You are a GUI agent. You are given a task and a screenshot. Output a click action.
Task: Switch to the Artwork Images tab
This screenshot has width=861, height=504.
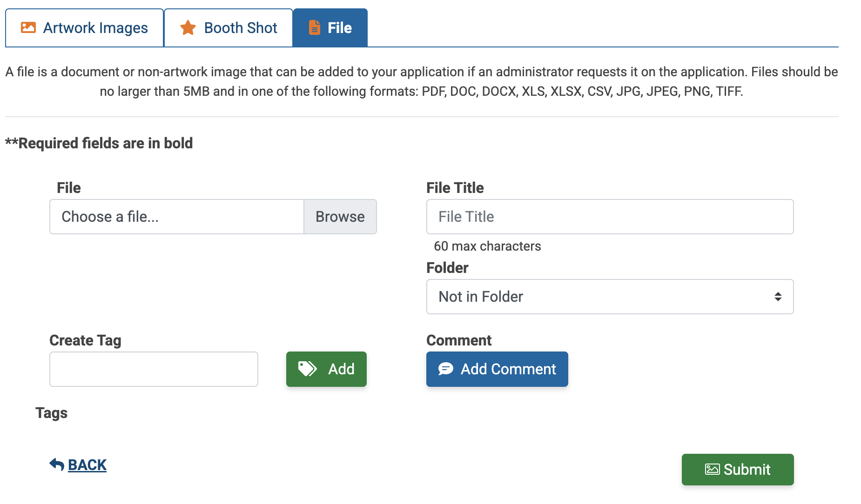[84, 28]
